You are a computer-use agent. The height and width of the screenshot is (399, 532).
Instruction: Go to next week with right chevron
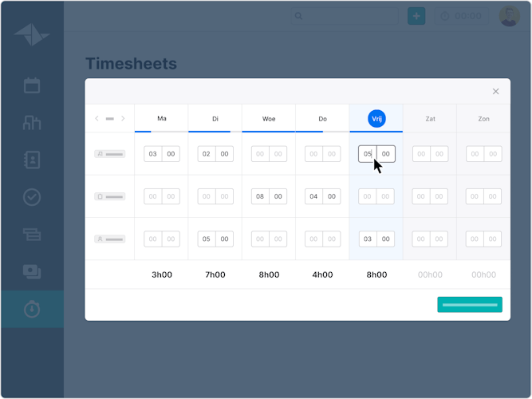click(123, 119)
